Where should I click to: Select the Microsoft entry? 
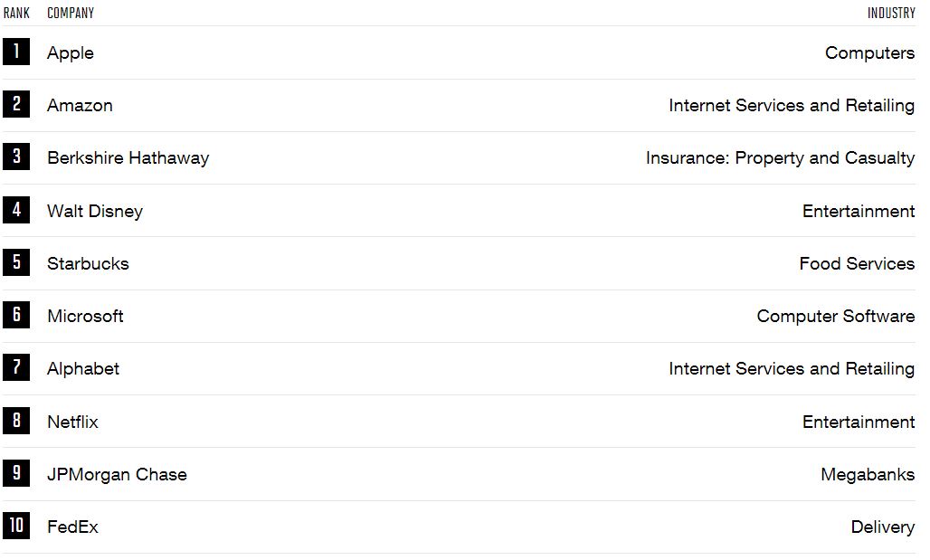(85, 316)
